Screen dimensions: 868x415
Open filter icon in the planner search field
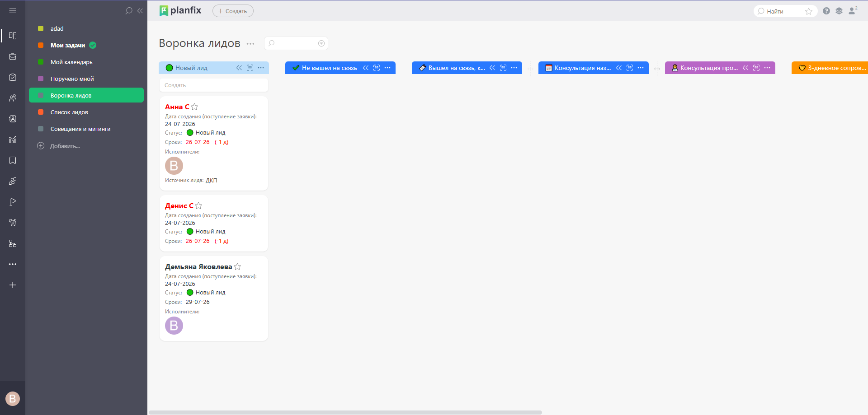[x=321, y=43]
